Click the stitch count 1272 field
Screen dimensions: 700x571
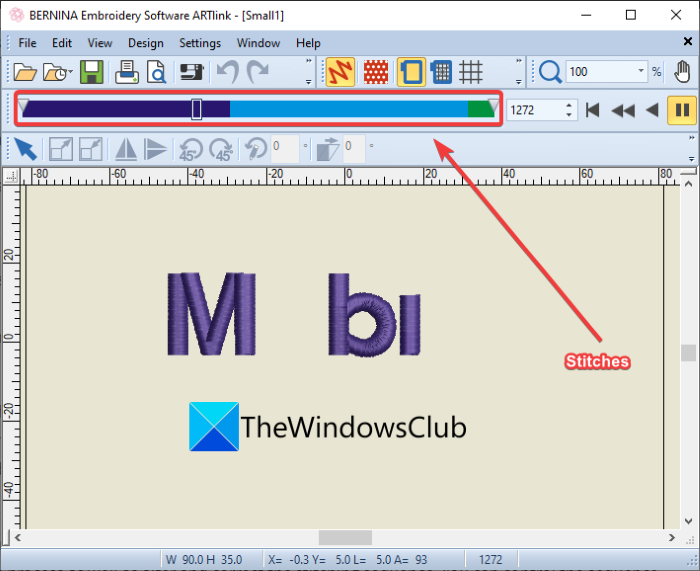tap(536, 110)
